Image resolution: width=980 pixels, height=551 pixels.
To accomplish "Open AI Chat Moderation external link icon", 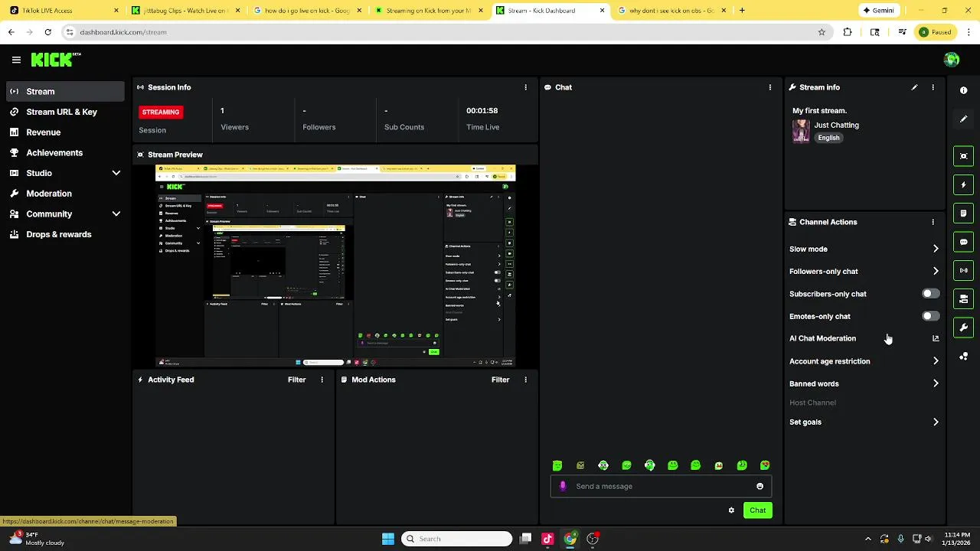I will (935, 338).
